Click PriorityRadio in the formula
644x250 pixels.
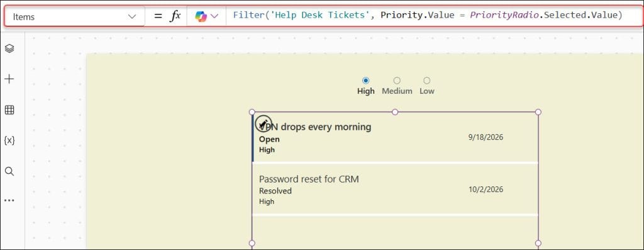504,15
